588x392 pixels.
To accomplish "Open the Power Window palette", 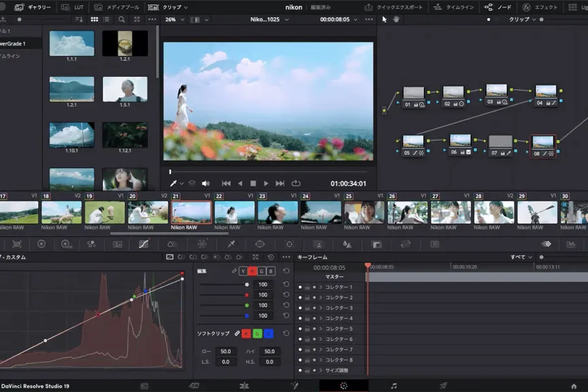I will [260, 244].
